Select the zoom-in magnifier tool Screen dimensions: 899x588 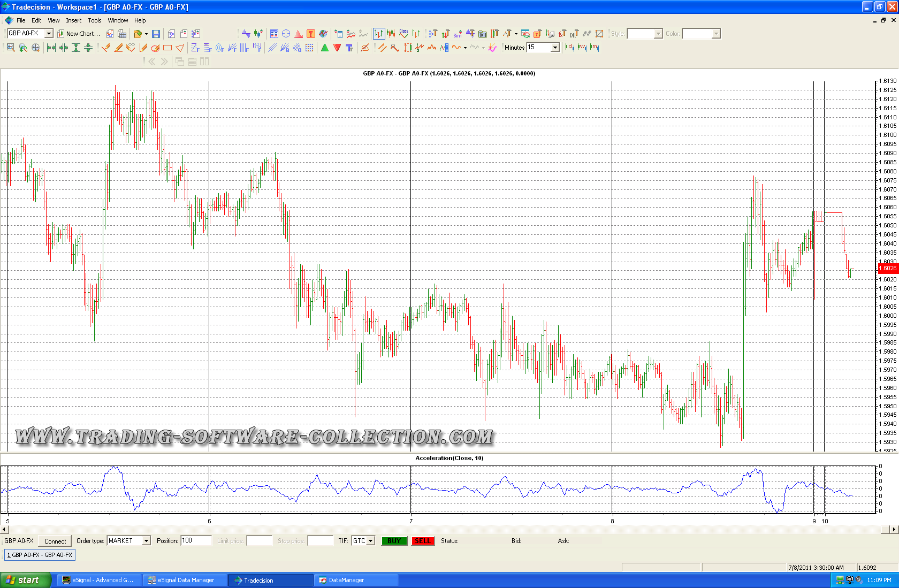click(11, 48)
